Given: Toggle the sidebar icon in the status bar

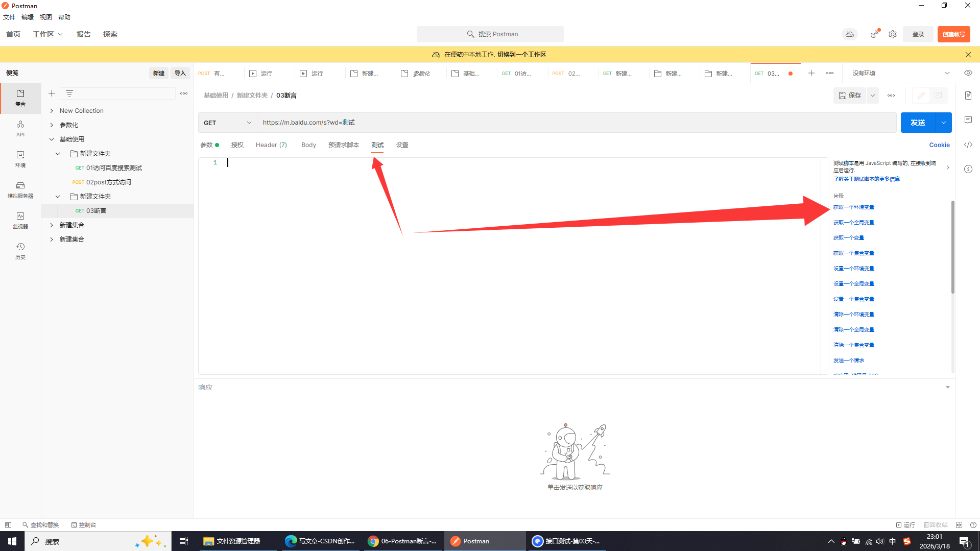Looking at the screenshot, I should click(x=8, y=525).
